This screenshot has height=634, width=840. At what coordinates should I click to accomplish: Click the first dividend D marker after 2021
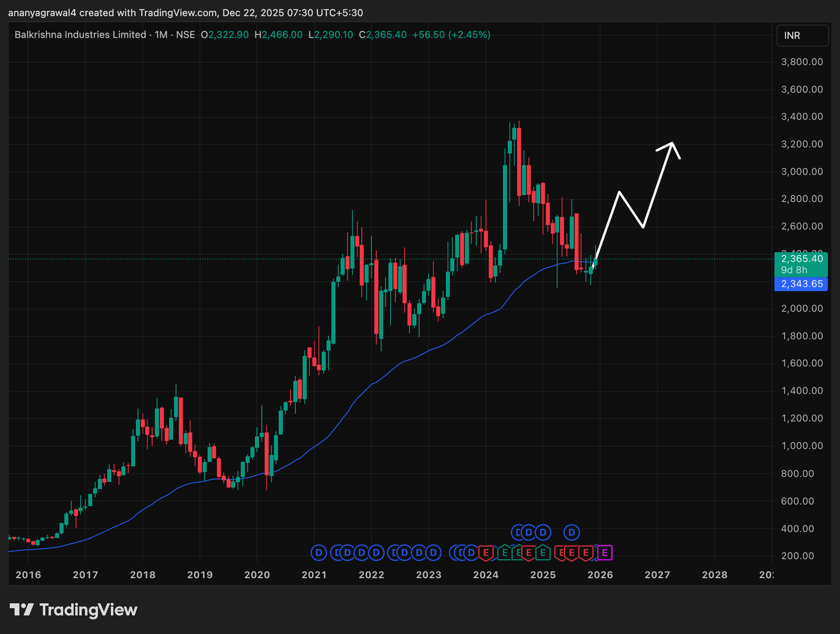318,553
